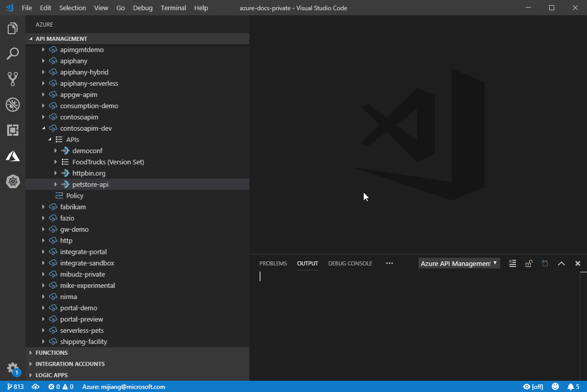Open the Edit menu
The height and width of the screenshot is (392, 587).
click(45, 8)
